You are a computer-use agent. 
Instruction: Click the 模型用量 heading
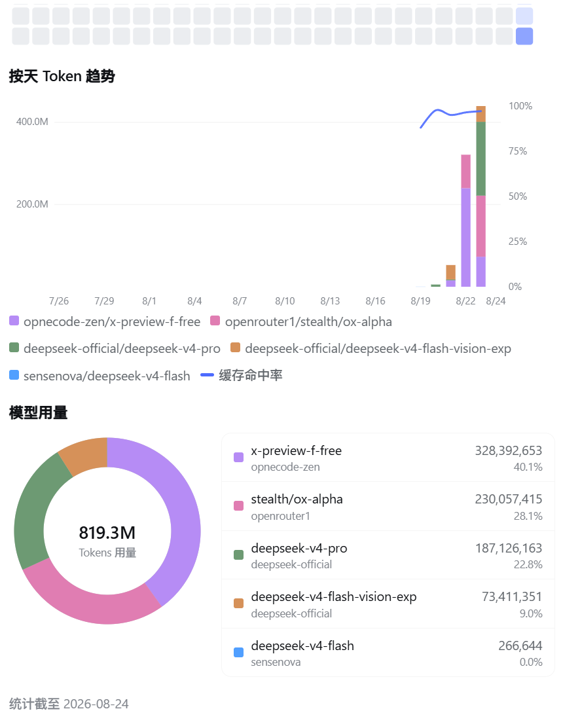coord(39,412)
